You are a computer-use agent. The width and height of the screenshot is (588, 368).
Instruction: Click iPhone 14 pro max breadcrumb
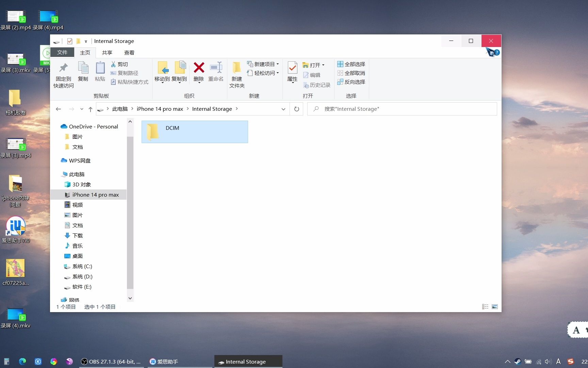(160, 109)
